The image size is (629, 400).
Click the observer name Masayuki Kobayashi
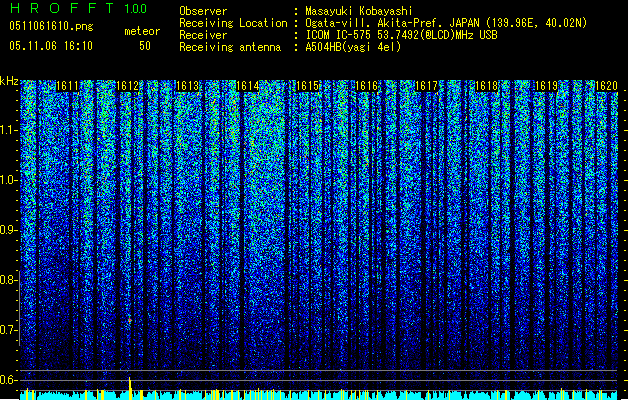[359, 11]
